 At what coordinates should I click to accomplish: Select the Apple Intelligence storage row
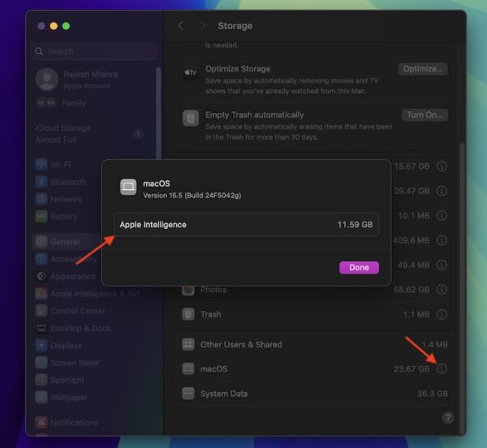click(x=246, y=225)
